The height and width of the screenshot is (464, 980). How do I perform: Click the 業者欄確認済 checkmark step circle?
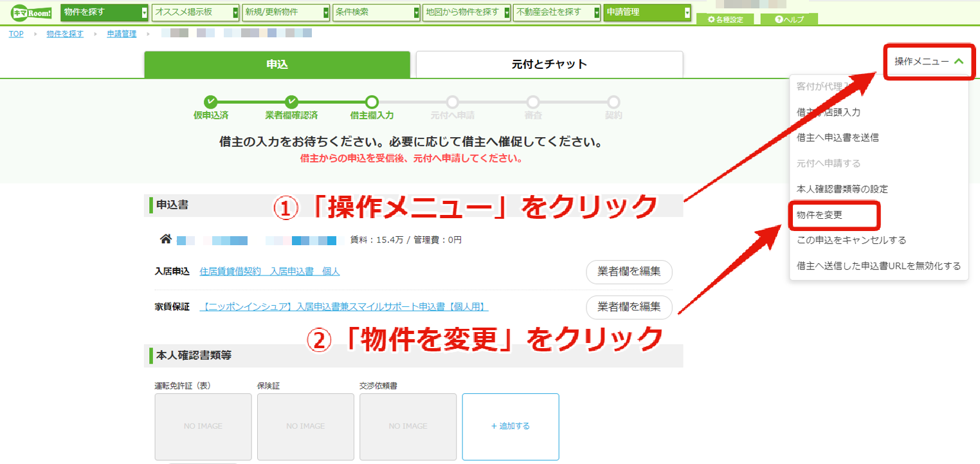(x=291, y=102)
